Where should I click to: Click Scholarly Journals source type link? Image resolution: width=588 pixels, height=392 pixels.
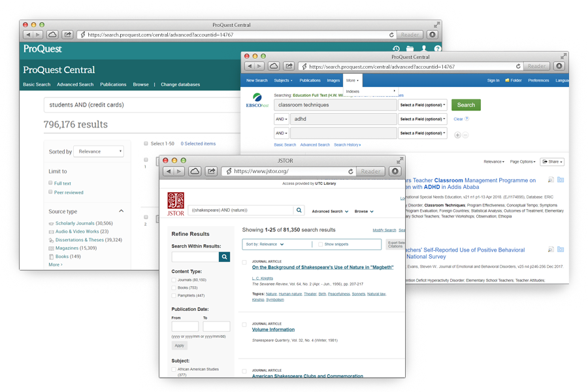[x=74, y=223]
